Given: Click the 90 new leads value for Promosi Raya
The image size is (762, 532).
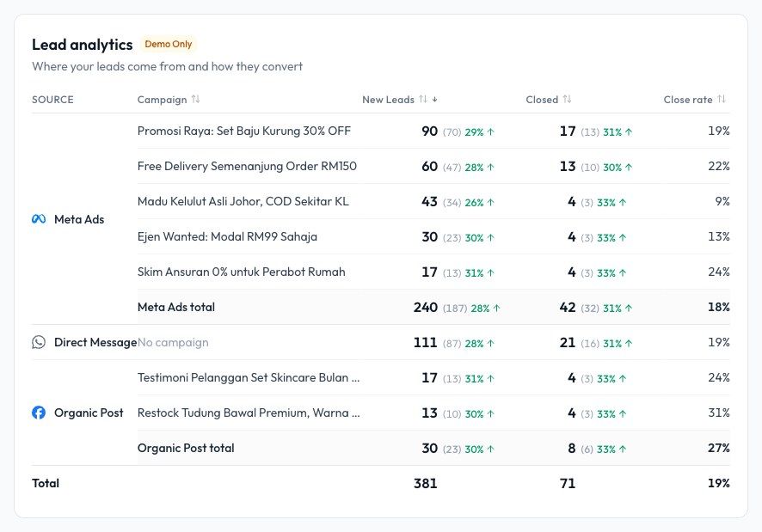Looking at the screenshot, I should (430, 131).
